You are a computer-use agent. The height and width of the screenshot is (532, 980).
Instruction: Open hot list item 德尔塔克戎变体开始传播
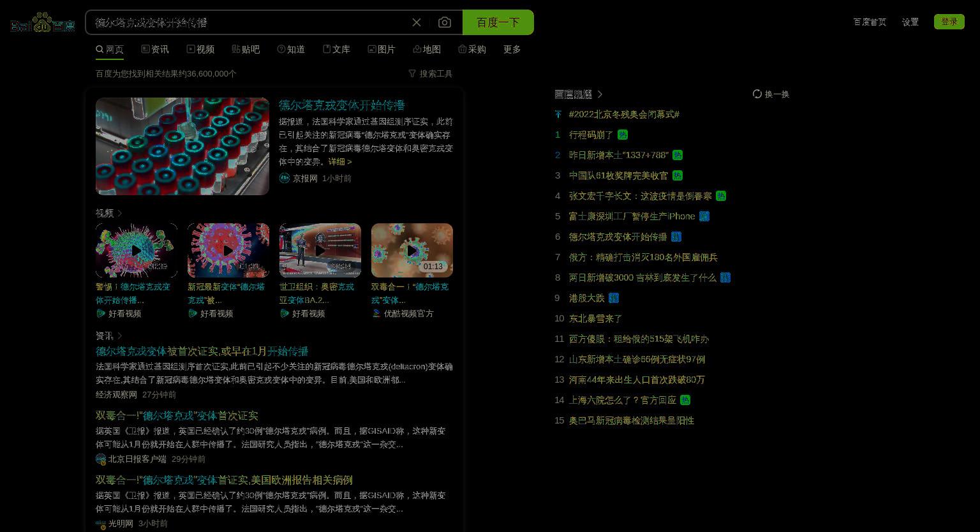[x=618, y=237]
